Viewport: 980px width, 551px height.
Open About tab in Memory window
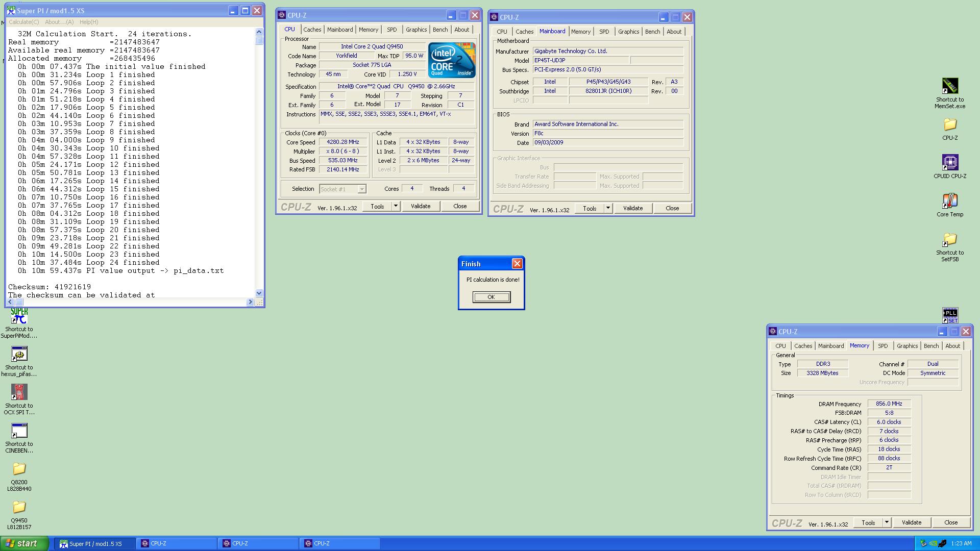tap(952, 346)
